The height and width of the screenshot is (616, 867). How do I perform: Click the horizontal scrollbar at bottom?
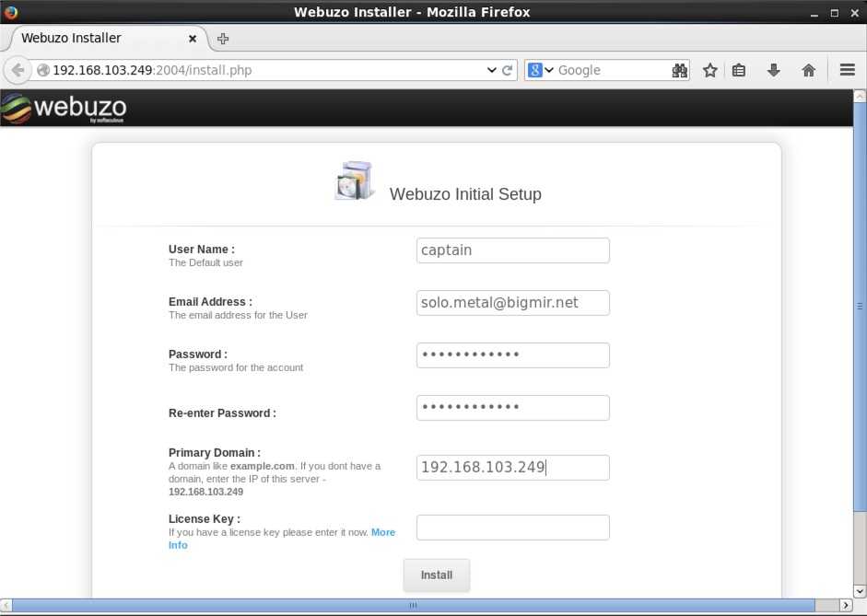[413, 605]
